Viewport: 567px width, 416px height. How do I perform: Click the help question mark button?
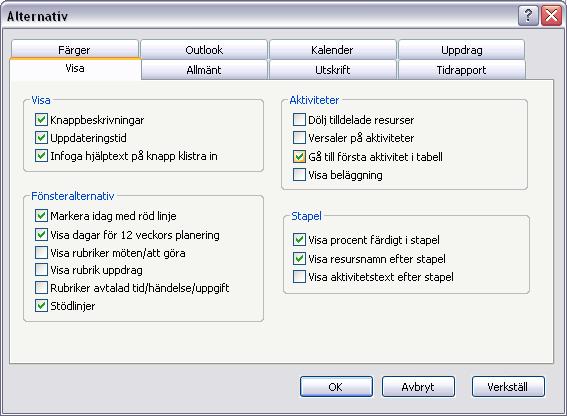528,16
